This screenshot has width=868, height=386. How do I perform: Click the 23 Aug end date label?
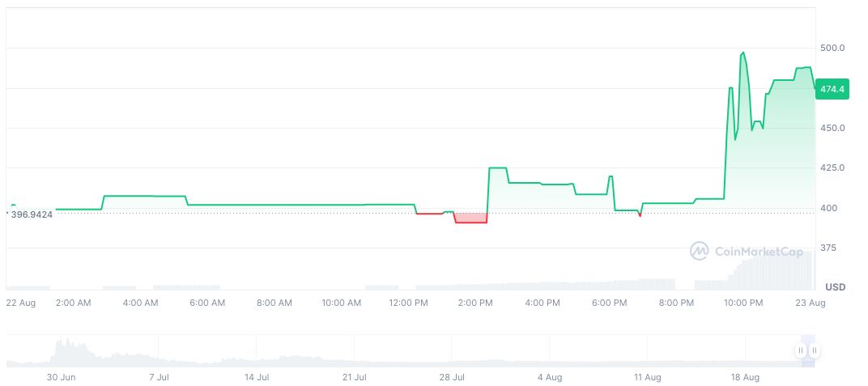tap(810, 303)
